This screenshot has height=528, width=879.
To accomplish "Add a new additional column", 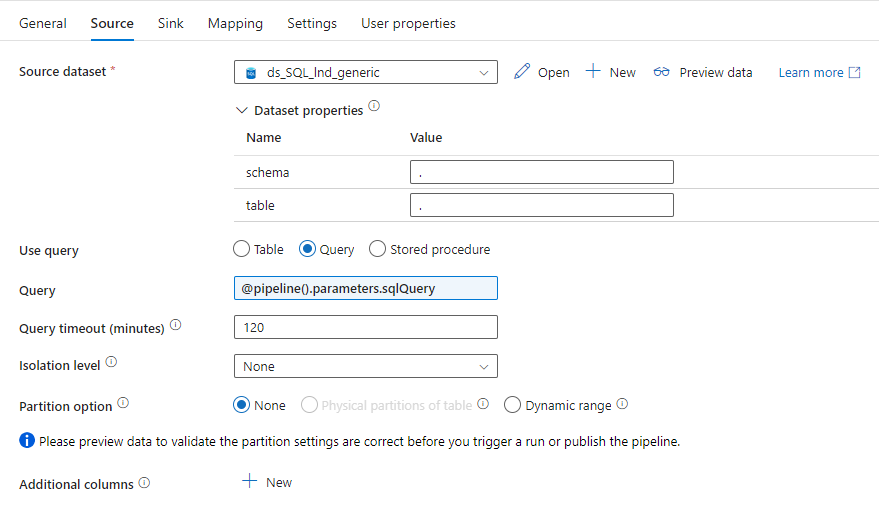I will click(x=267, y=482).
